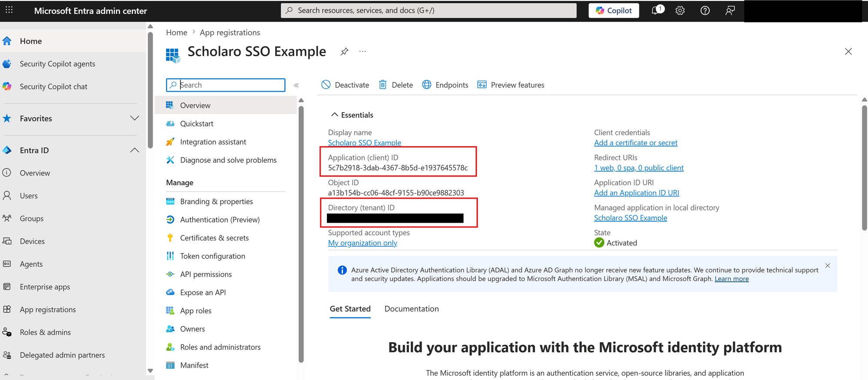Expand the Favorites section chevron

point(135,118)
